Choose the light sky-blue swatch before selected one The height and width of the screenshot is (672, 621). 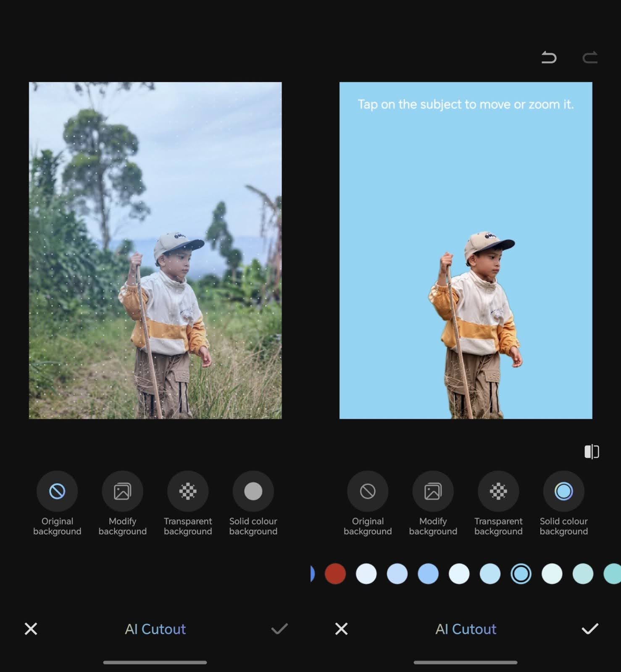(490, 574)
